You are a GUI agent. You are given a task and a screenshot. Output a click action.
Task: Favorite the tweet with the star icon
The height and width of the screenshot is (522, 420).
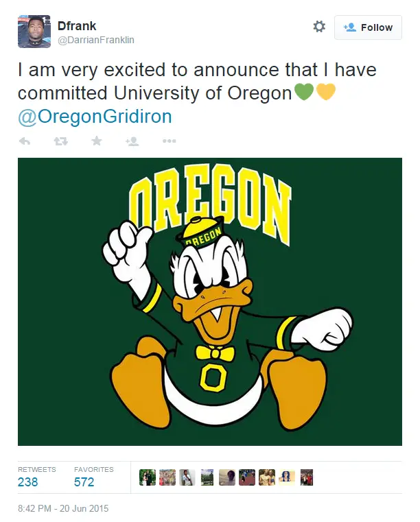click(97, 141)
